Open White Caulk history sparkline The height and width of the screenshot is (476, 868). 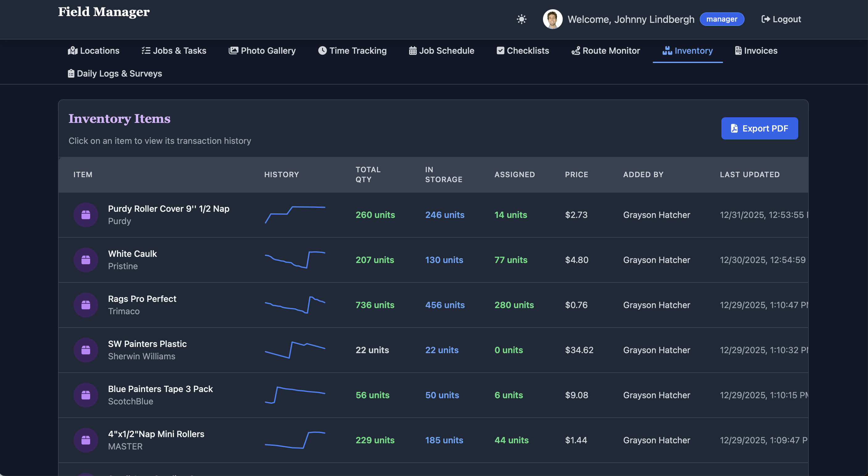pyautogui.click(x=295, y=260)
